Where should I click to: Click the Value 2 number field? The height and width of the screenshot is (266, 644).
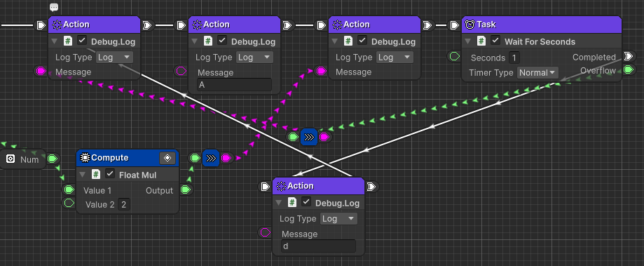(123, 204)
